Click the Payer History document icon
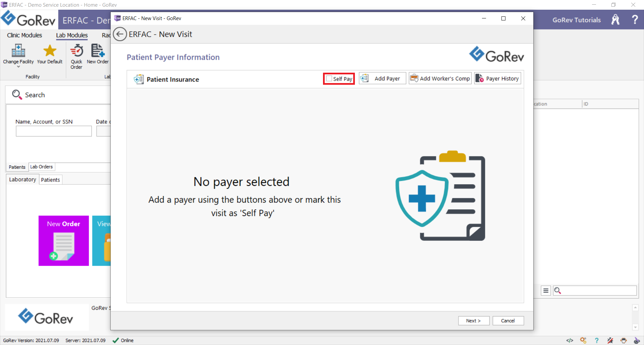Image resolution: width=644 pixels, height=345 pixels. (480, 78)
